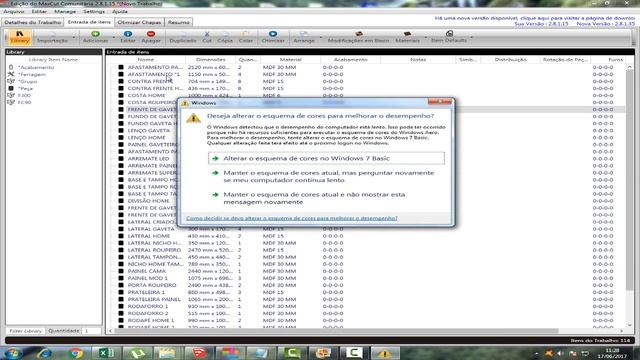Open Internet Explorer from the taskbar
640x360 pixels.
(44, 353)
